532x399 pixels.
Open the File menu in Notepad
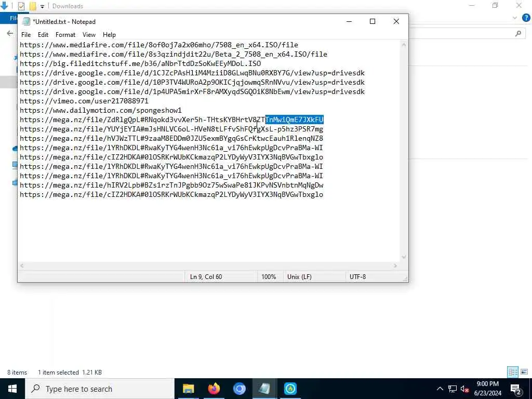pyautogui.click(x=26, y=35)
